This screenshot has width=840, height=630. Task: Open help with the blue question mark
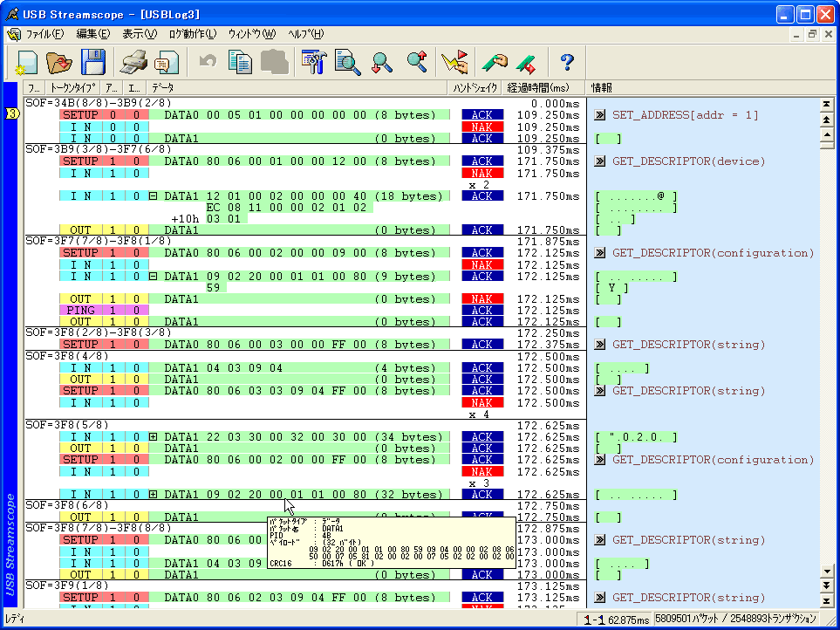tap(567, 62)
